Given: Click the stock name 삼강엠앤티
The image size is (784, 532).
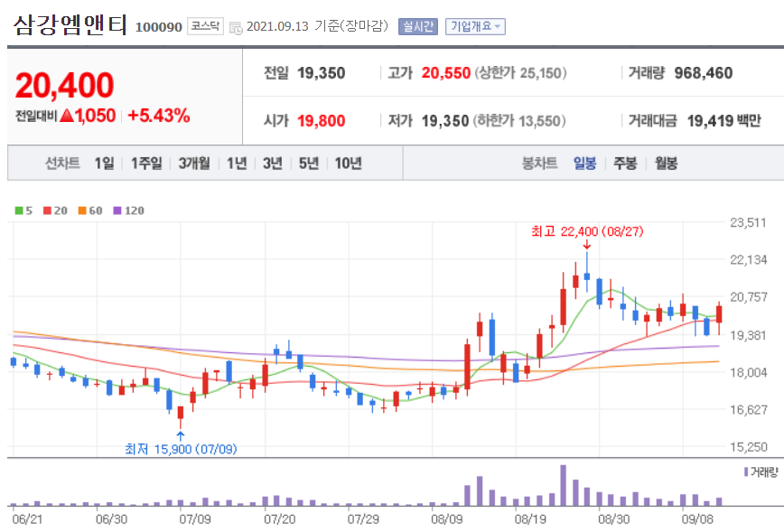Looking at the screenshot, I should (x=70, y=24).
